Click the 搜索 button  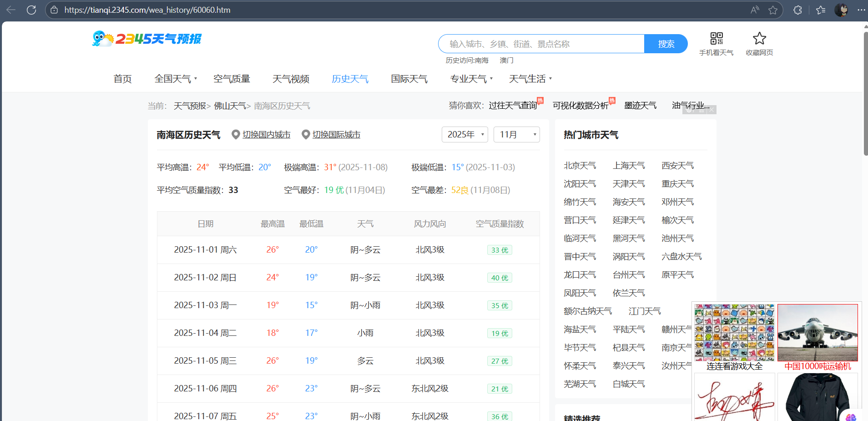click(666, 44)
